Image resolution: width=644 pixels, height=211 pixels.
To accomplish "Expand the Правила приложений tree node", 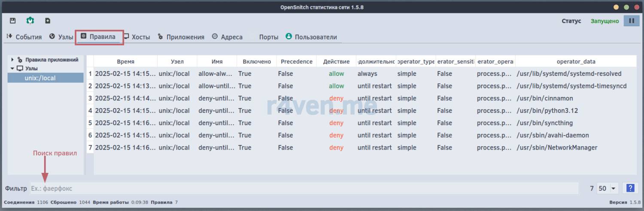I will click(x=12, y=60).
